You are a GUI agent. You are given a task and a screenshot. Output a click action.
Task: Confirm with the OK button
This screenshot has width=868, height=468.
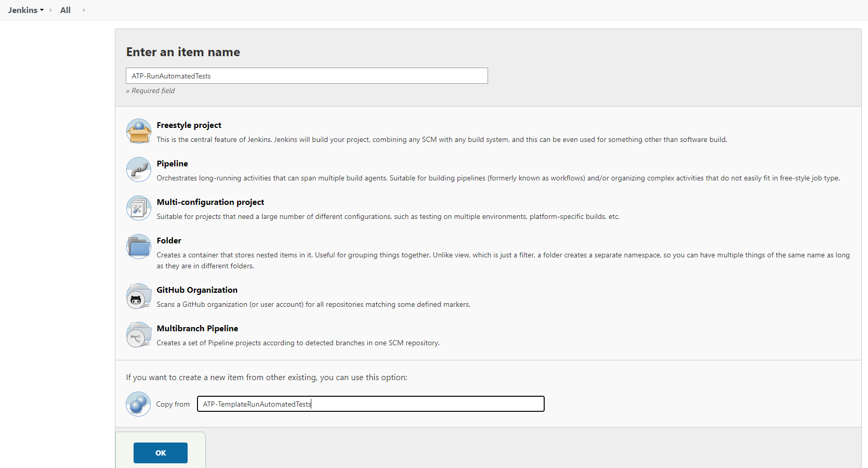[x=161, y=453]
